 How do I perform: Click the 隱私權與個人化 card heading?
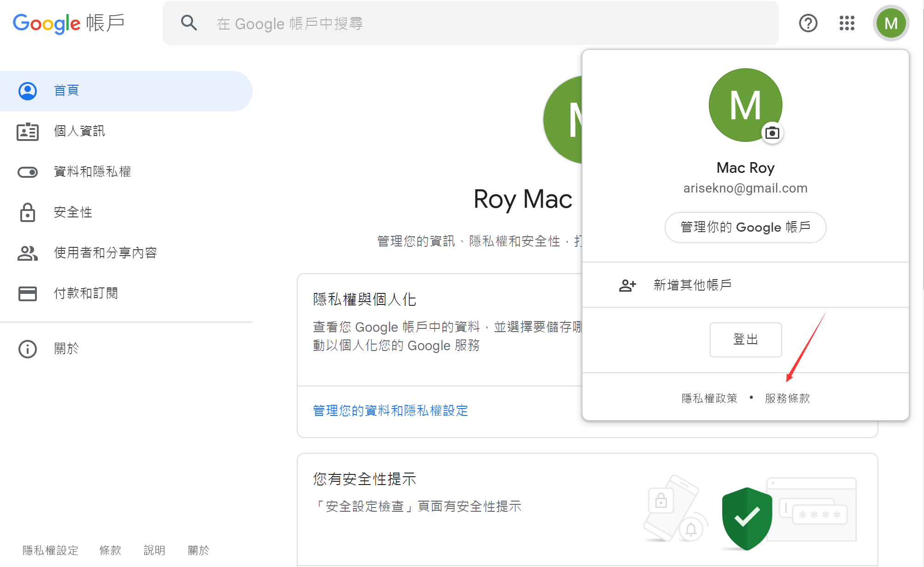[365, 299]
